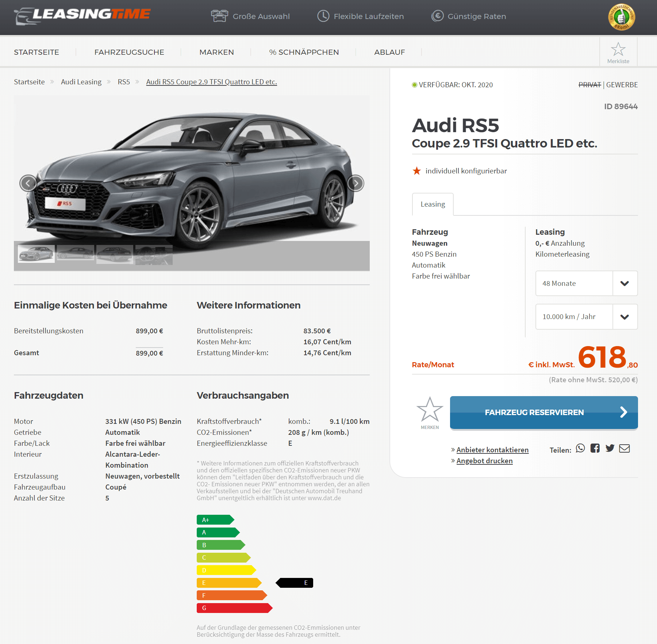Image resolution: width=657 pixels, height=644 pixels.
Task: Click the arrow on Fahrzeug reservieren
Action: 623,412
